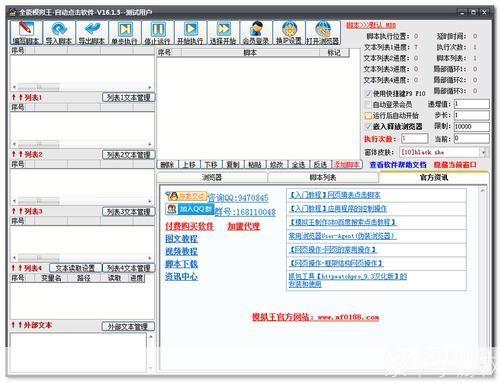This screenshot has height=383, width=500.
Task: Click the 外部文本 textbox scrollbar
Action: click(150, 352)
